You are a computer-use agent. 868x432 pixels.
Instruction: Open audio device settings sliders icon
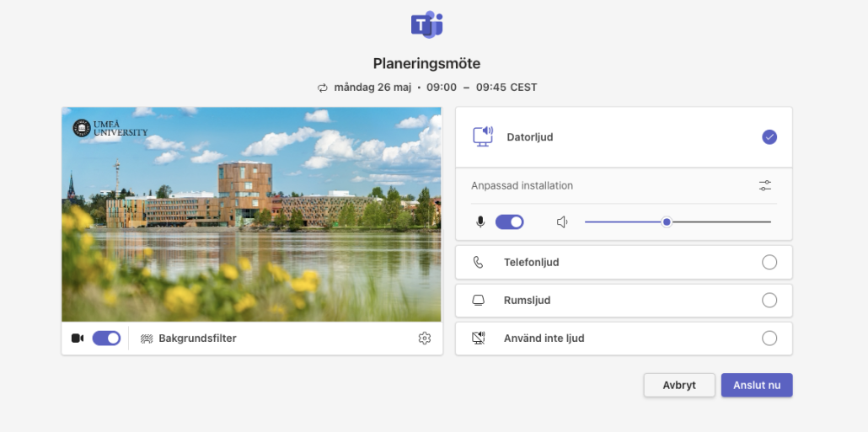765,186
